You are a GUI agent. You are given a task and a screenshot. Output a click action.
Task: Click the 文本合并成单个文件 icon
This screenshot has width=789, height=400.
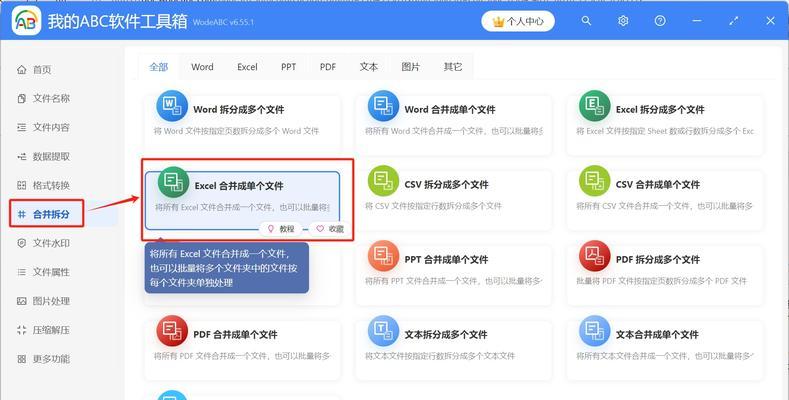click(x=594, y=331)
